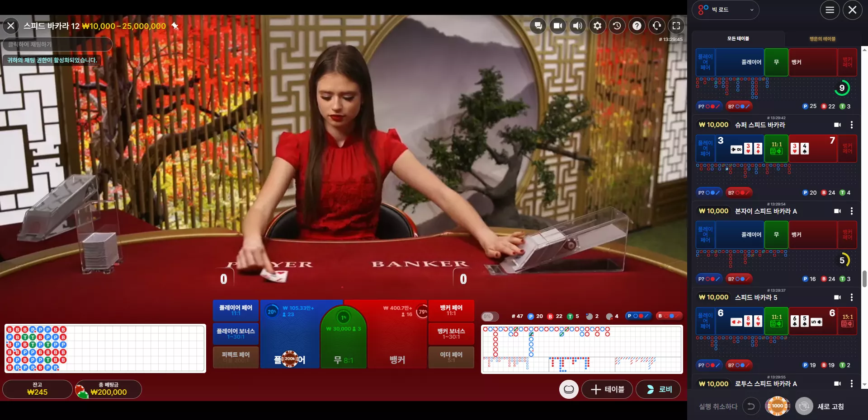868x420 pixels.
Task: Click the 79% Banker statistics ring
Action: tap(422, 312)
